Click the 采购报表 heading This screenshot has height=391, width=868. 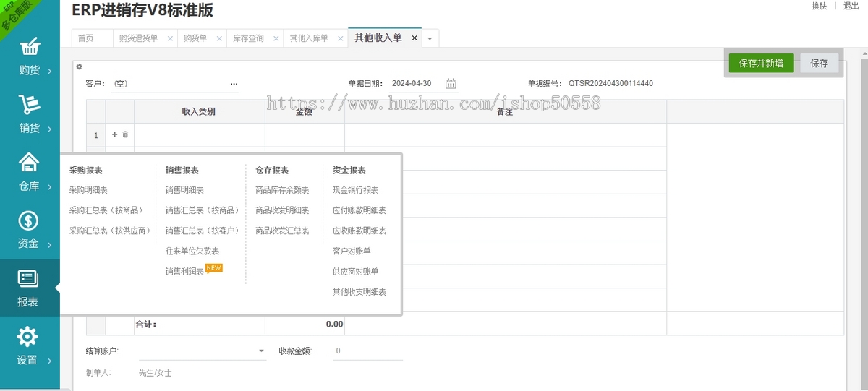coord(85,171)
